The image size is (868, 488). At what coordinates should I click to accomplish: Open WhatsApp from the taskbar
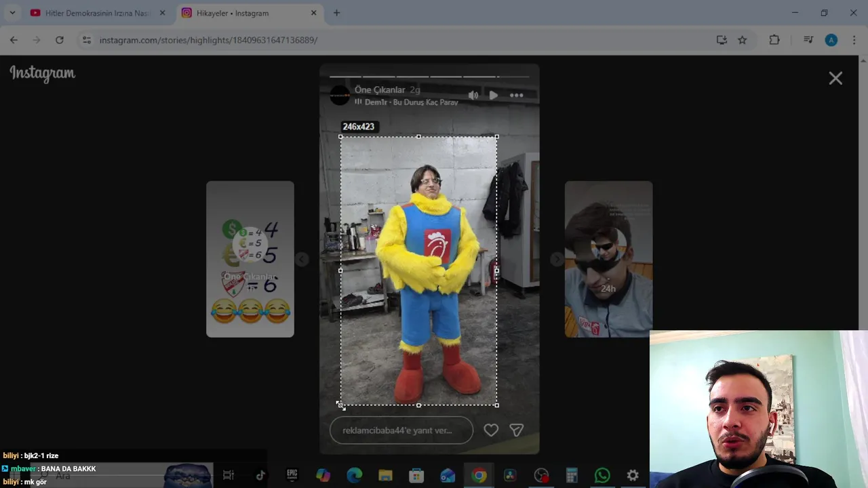[602, 476]
